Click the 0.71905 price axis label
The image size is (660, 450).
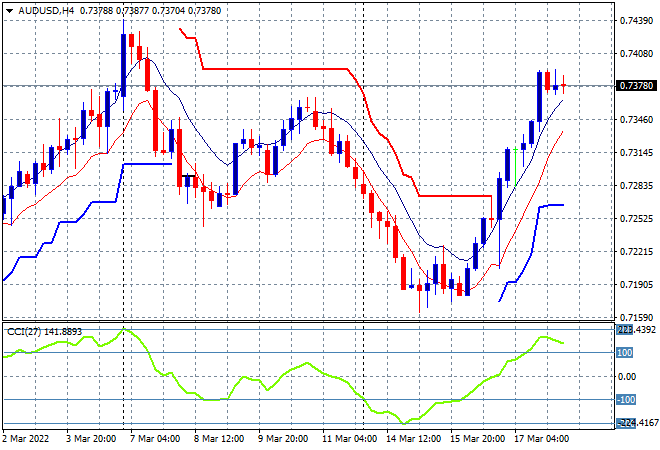click(636, 285)
